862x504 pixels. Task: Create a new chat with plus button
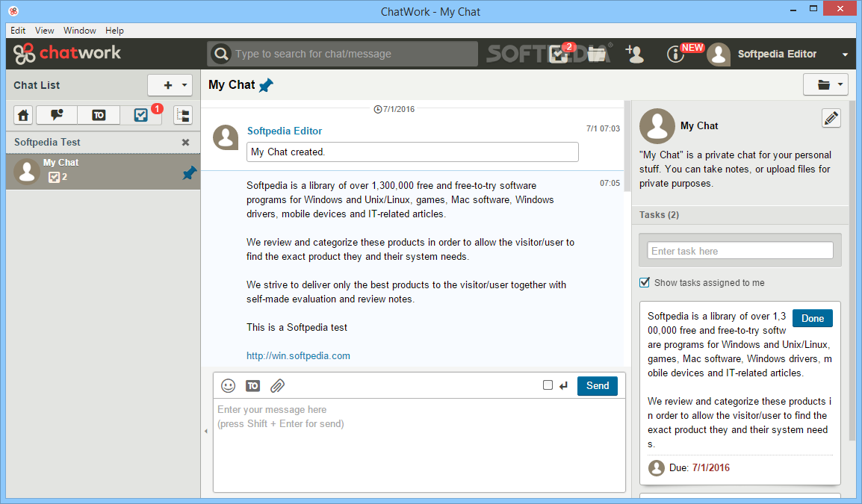pyautogui.click(x=167, y=85)
